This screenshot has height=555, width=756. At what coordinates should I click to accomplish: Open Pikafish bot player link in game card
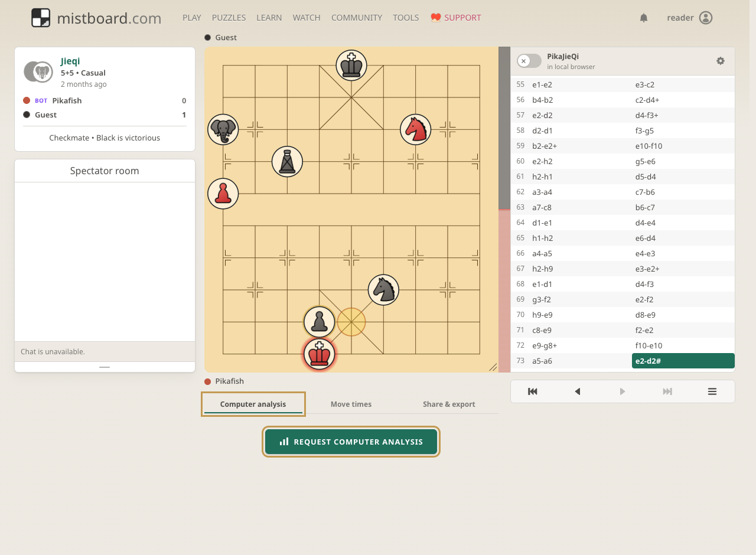click(x=67, y=100)
